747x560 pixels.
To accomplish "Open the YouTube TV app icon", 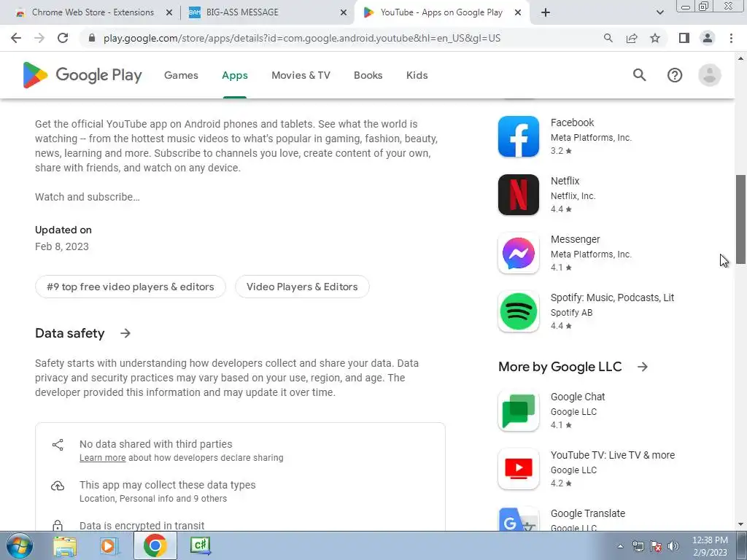I will click(519, 469).
